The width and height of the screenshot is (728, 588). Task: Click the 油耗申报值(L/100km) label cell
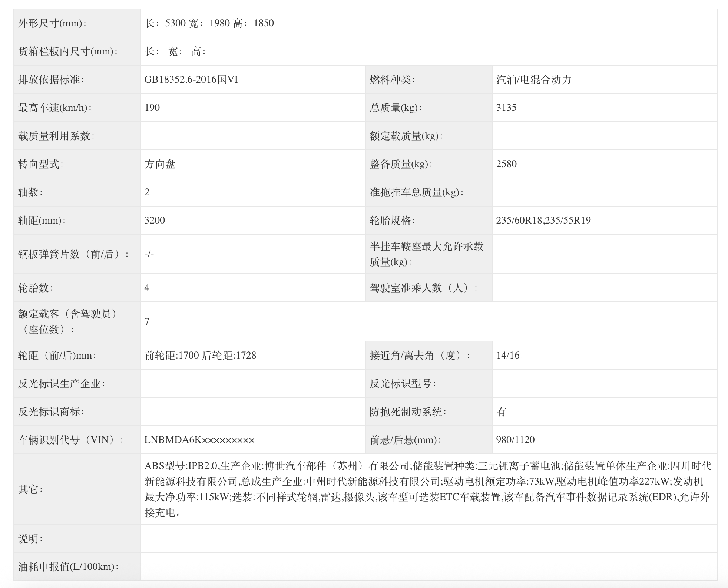coord(68,567)
